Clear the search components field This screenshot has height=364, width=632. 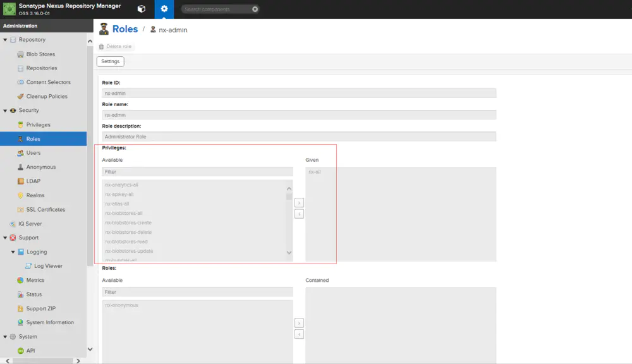(x=255, y=9)
